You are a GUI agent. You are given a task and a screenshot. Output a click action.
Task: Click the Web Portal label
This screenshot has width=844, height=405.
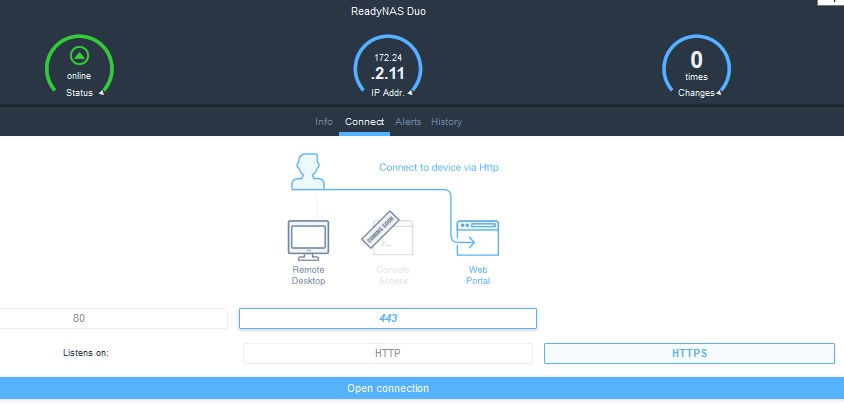click(478, 275)
